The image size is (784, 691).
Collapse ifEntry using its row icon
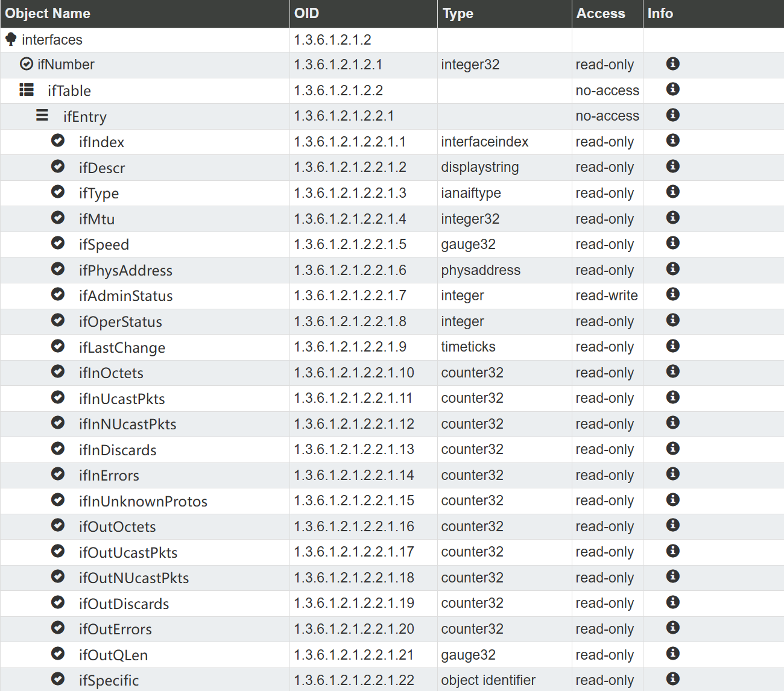[x=42, y=115]
